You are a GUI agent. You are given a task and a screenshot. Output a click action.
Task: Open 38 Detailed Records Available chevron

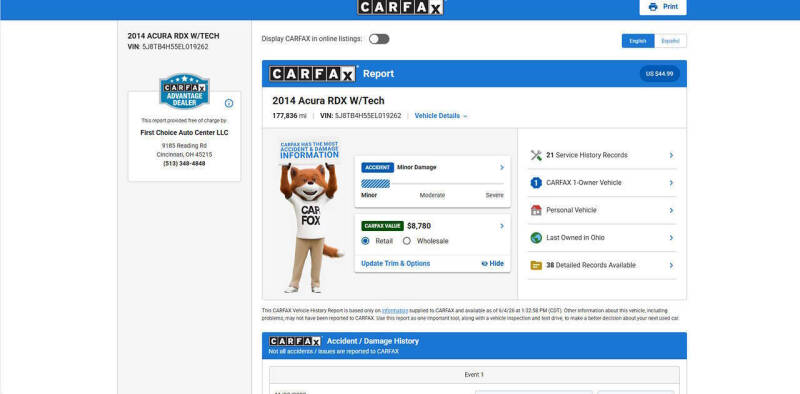coord(671,265)
